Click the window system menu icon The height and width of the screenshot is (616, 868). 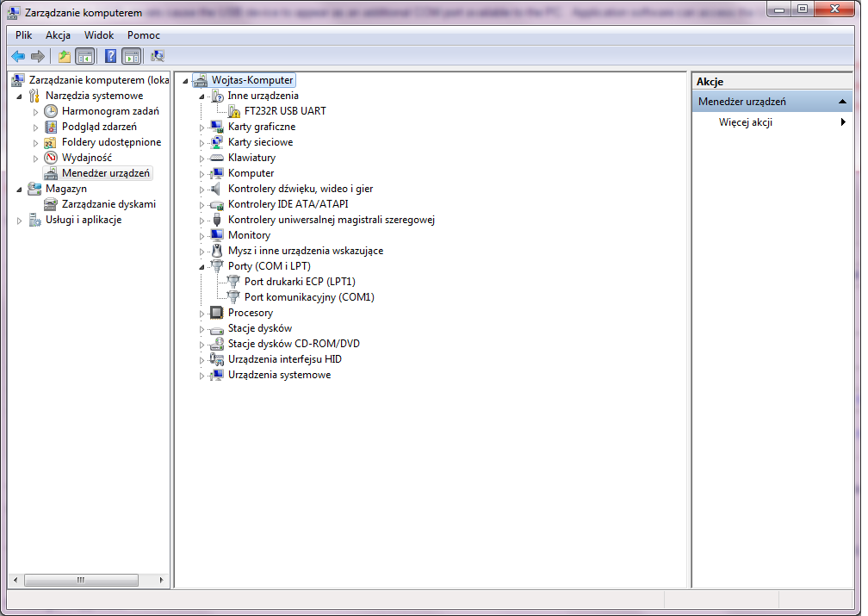[14, 13]
